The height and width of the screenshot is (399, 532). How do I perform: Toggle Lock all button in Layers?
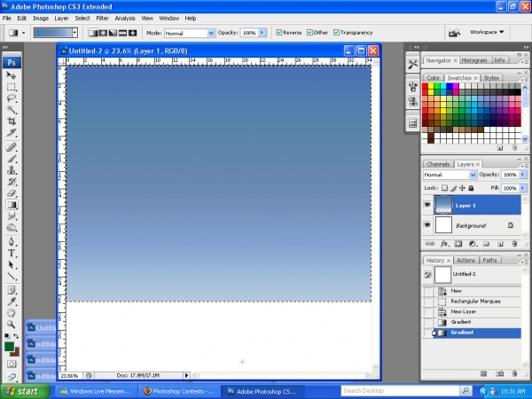tap(471, 188)
